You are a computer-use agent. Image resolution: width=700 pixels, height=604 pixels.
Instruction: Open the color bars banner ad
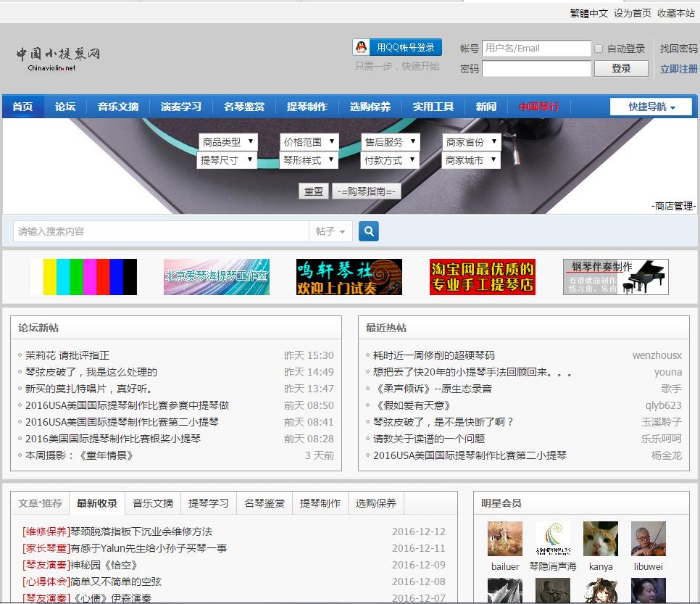[x=84, y=277]
